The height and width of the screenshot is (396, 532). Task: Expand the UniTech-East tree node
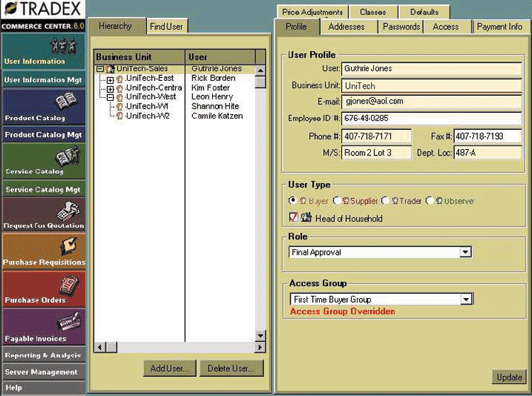click(110, 79)
